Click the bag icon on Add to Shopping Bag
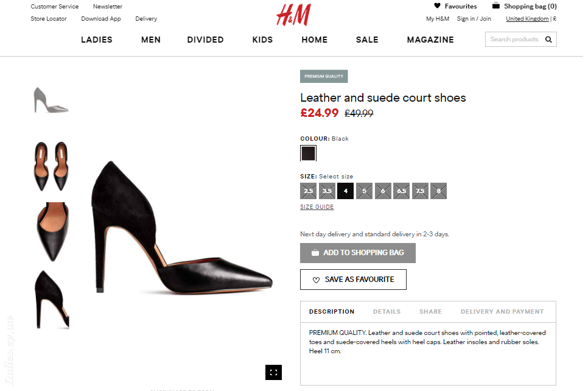 [x=315, y=253]
